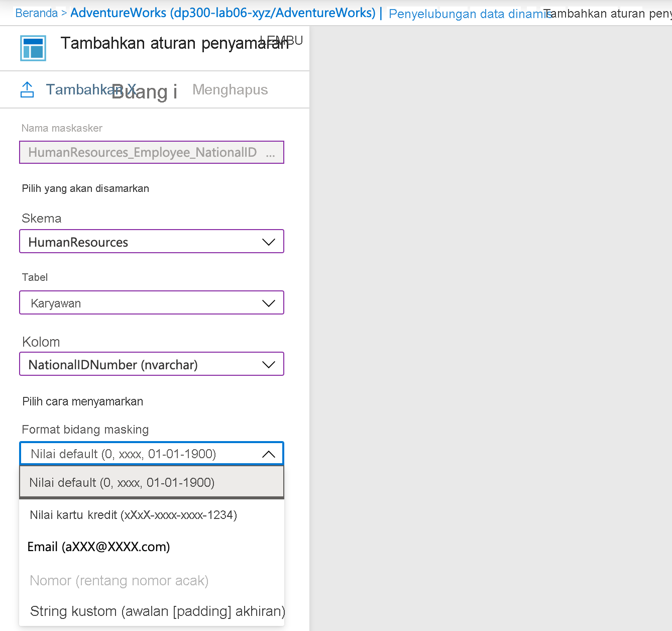Click chevron arrow of Skema dropdown

pyautogui.click(x=269, y=242)
